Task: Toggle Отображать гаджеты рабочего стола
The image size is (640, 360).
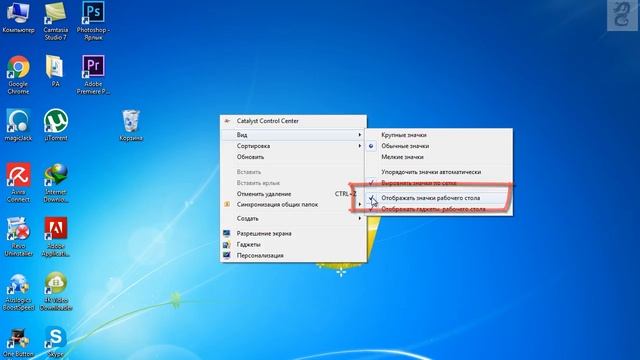Action: click(439, 209)
